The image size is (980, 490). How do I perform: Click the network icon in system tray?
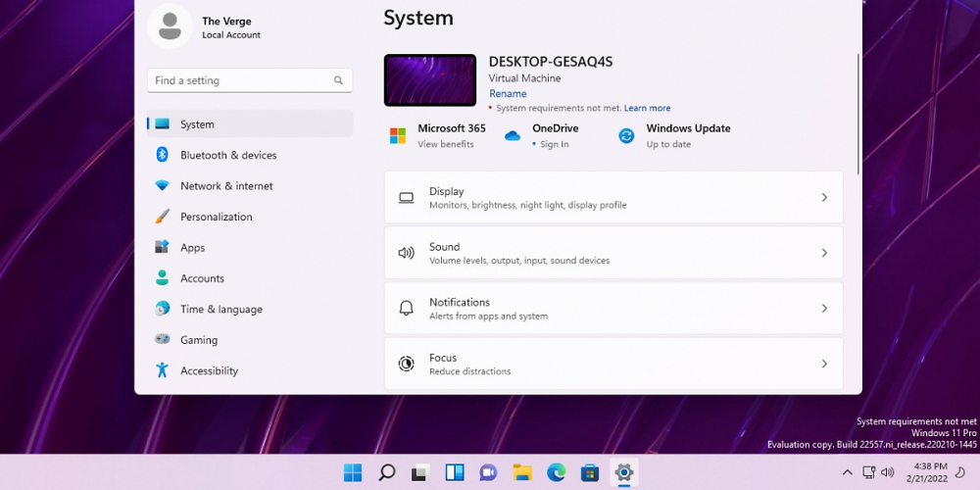point(868,472)
